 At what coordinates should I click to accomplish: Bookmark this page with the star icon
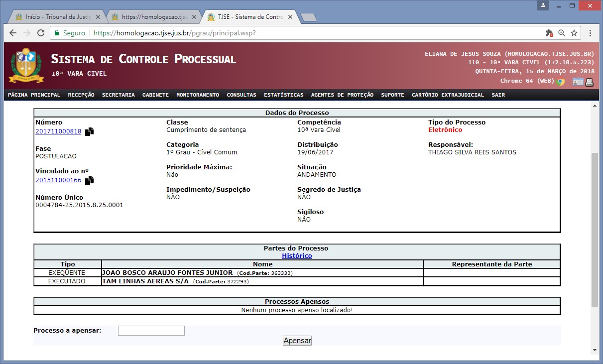coord(574,33)
